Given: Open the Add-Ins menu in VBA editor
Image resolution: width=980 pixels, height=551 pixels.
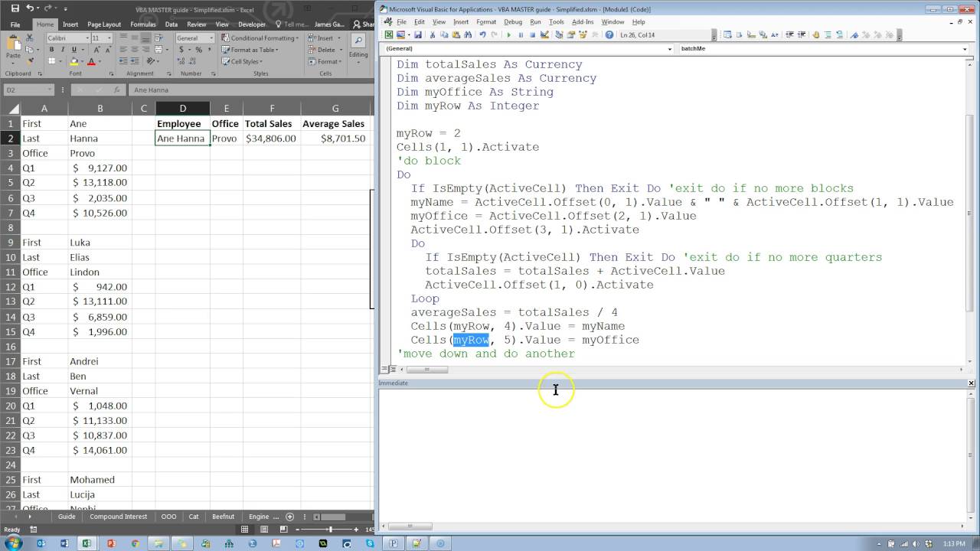Looking at the screenshot, I should [583, 22].
